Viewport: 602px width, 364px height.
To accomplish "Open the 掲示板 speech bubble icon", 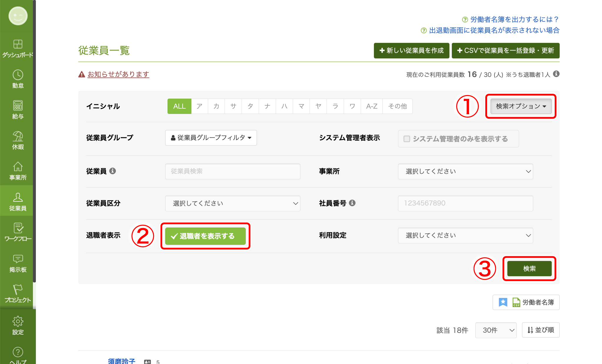I will point(18,259).
